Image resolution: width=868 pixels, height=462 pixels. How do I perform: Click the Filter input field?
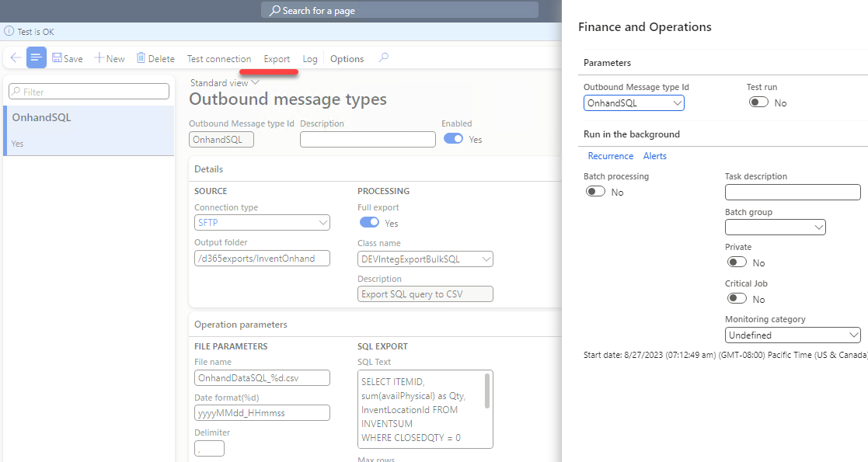[x=89, y=92]
